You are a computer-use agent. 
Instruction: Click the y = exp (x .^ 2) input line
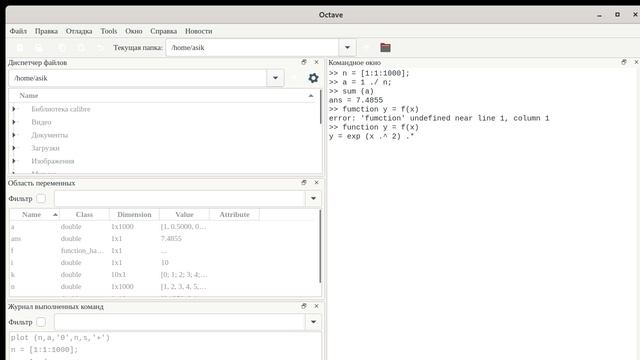[371, 136]
